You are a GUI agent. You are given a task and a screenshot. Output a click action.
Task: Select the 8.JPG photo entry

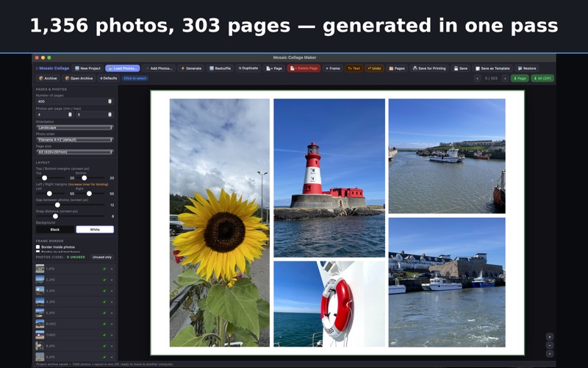75,346
